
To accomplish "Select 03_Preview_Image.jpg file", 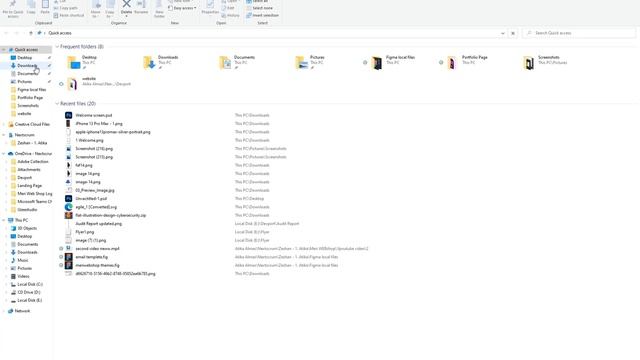I will 95,191.
